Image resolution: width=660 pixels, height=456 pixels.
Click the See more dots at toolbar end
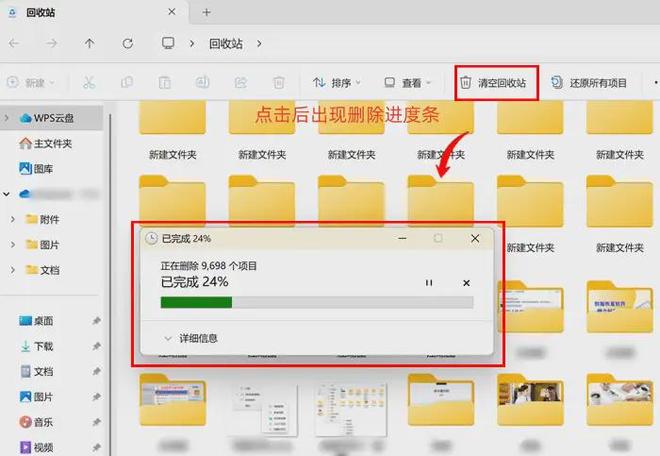[656, 83]
